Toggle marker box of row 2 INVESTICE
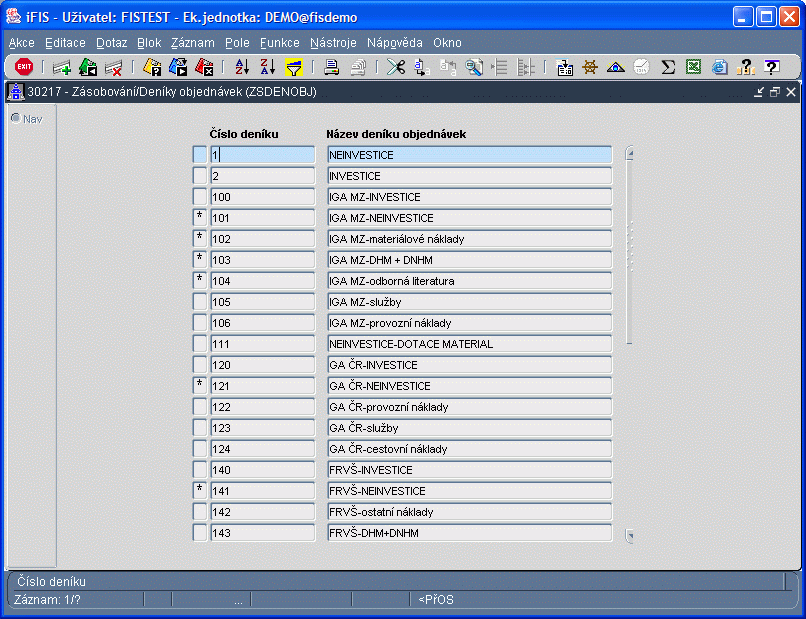Screen dimensions: 806x619 tap(199, 176)
